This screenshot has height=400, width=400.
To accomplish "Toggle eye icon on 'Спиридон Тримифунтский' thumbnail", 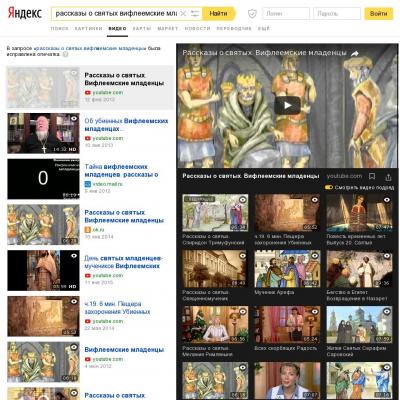I will click(x=243, y=200).
